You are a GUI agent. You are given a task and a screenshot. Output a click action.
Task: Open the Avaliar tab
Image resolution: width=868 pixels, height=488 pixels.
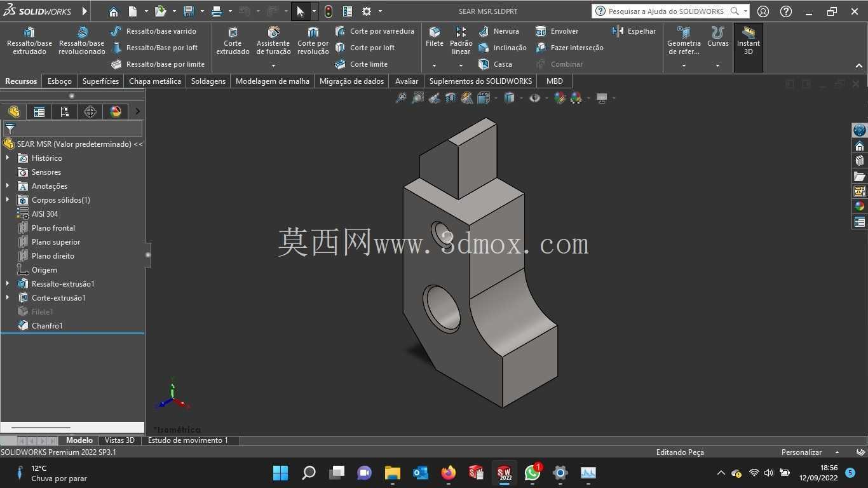pos(407,81)
